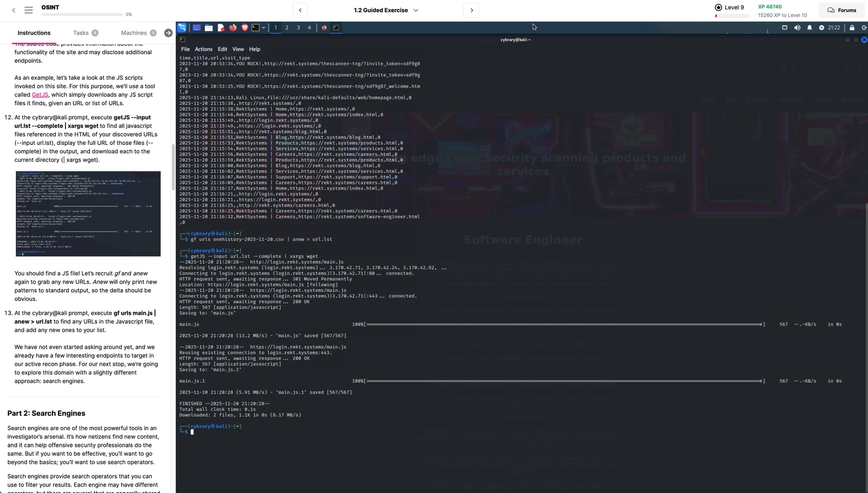Open the notifications bell icon
Viewport: 868px width, 493px height.
(x=809, y=28)
